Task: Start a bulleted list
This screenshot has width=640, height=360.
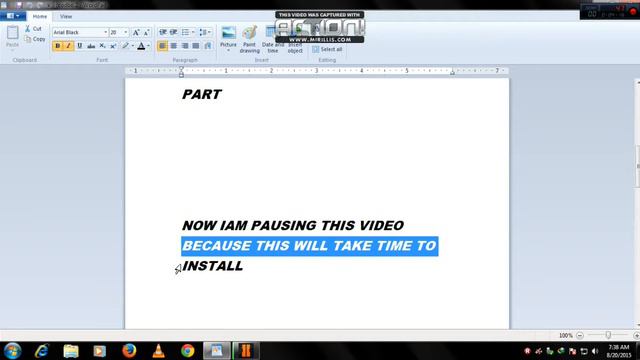Action: point(185,32)
